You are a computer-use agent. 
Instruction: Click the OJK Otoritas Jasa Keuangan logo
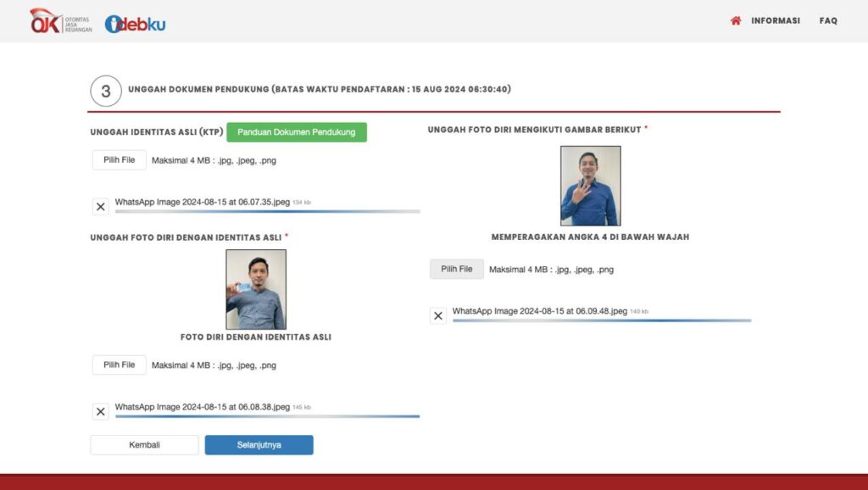(x=61, y=21)
